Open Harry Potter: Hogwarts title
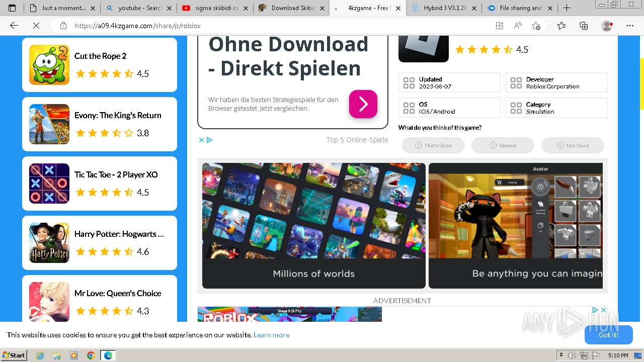The height and width of the screenshot is (362, 644). [x=119, y=234]
